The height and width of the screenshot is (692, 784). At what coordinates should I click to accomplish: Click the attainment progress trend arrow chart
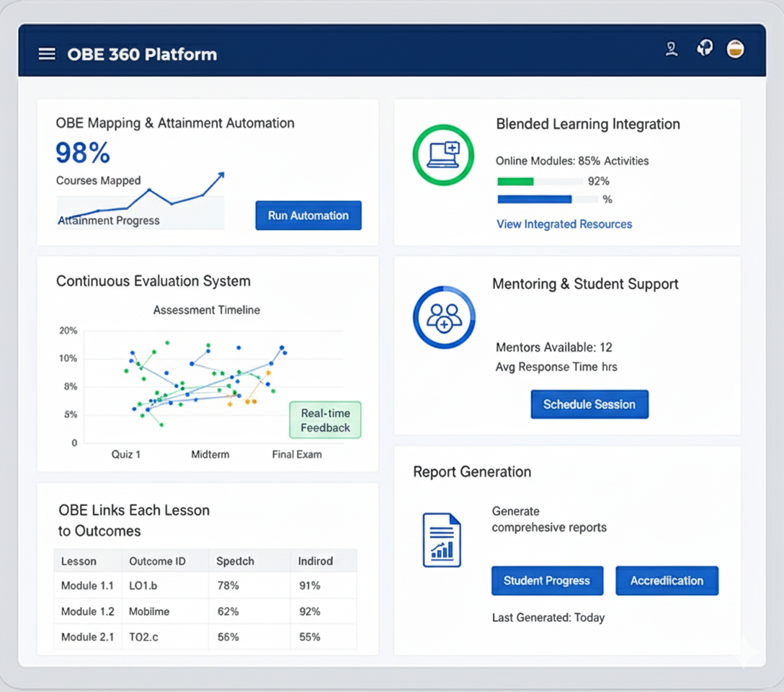pos(141,193)
